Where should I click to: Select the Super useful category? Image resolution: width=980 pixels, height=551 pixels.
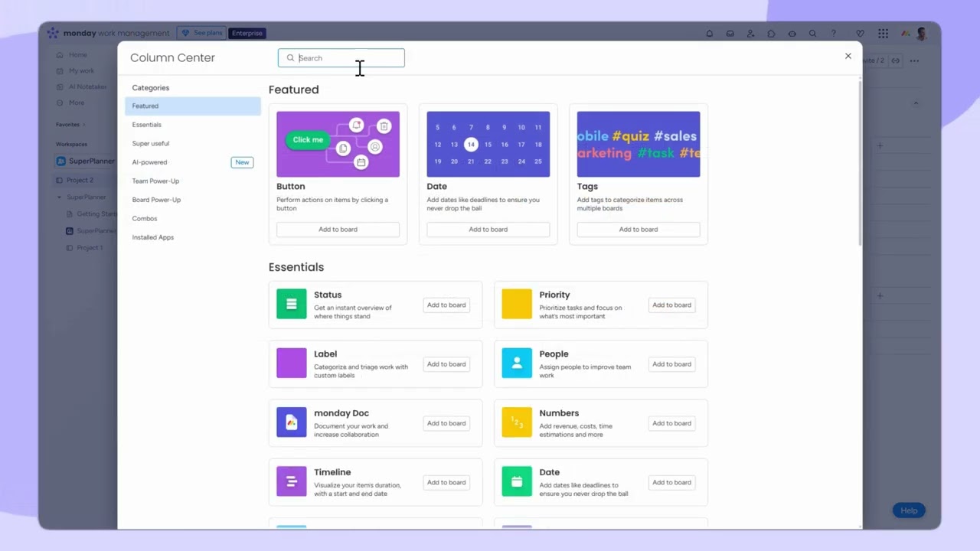193,144
